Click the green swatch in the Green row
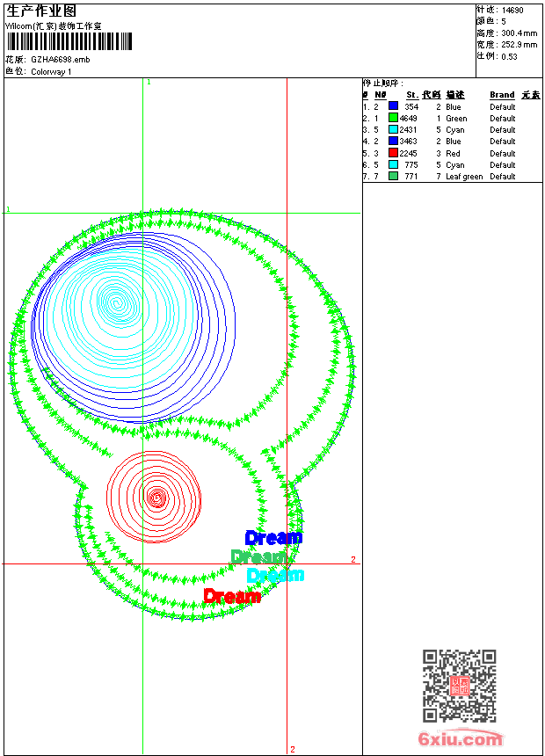Viewport: 545px width, 756px height. click(393, 118)
